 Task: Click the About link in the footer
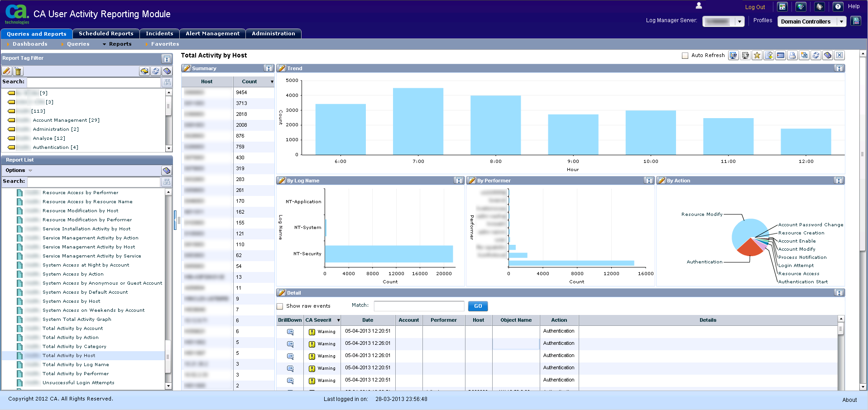[849, 400]
